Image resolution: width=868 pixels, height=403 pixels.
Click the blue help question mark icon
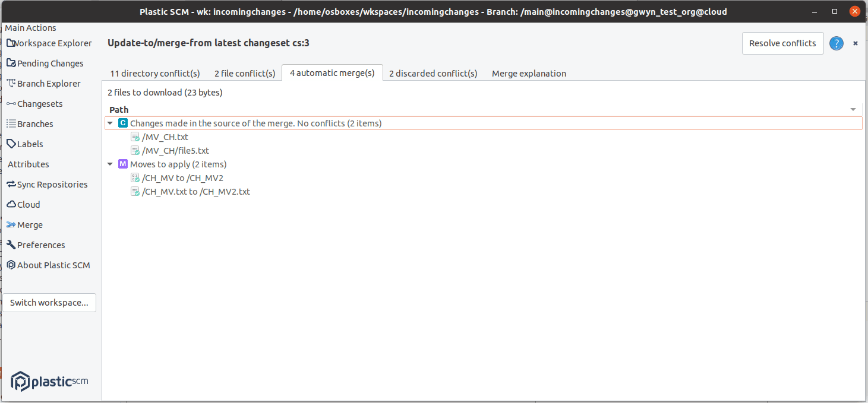click(837, 43)
